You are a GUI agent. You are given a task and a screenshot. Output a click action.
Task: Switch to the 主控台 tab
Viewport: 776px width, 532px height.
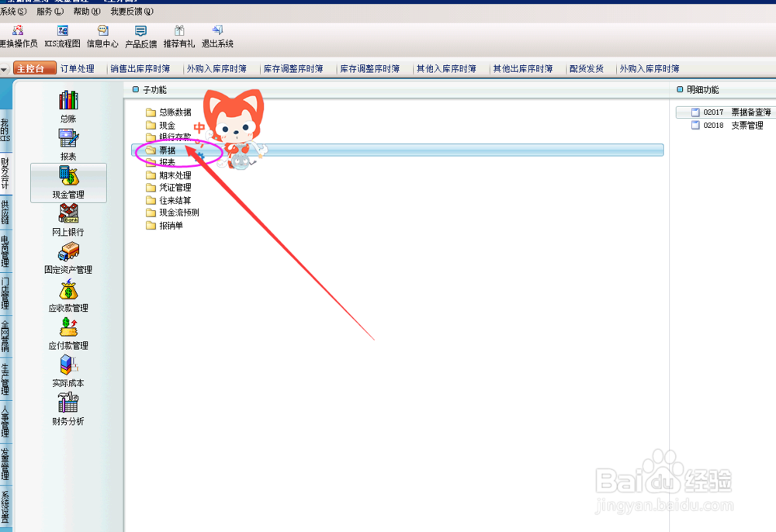pos(35,69)
